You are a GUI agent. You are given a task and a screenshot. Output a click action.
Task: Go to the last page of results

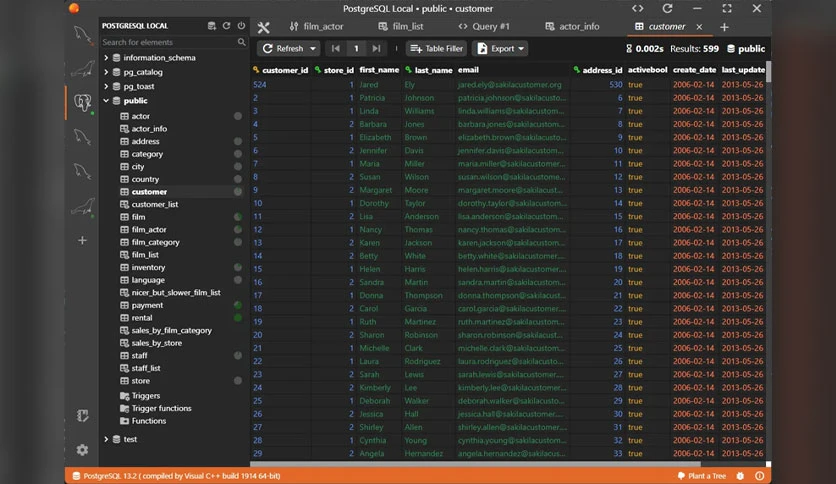coord(376,49)
